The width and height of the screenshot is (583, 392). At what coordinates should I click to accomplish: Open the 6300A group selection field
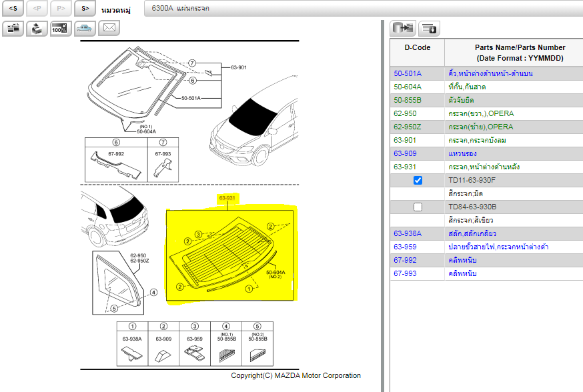click(x=364, y=8)
